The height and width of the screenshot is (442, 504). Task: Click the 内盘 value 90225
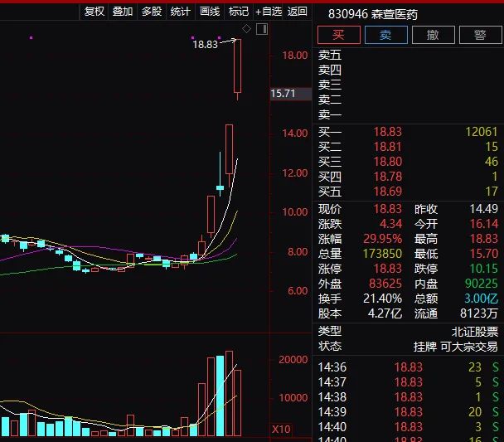482,284
